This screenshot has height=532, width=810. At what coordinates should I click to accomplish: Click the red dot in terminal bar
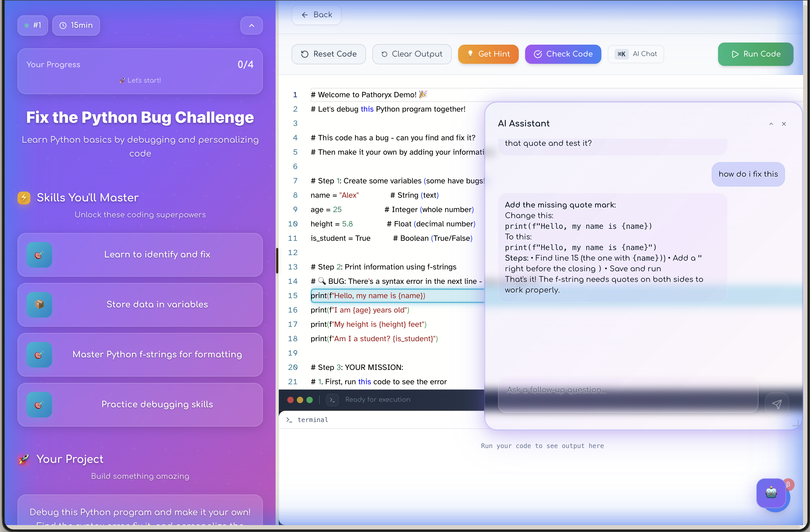[x=290, y=400]
